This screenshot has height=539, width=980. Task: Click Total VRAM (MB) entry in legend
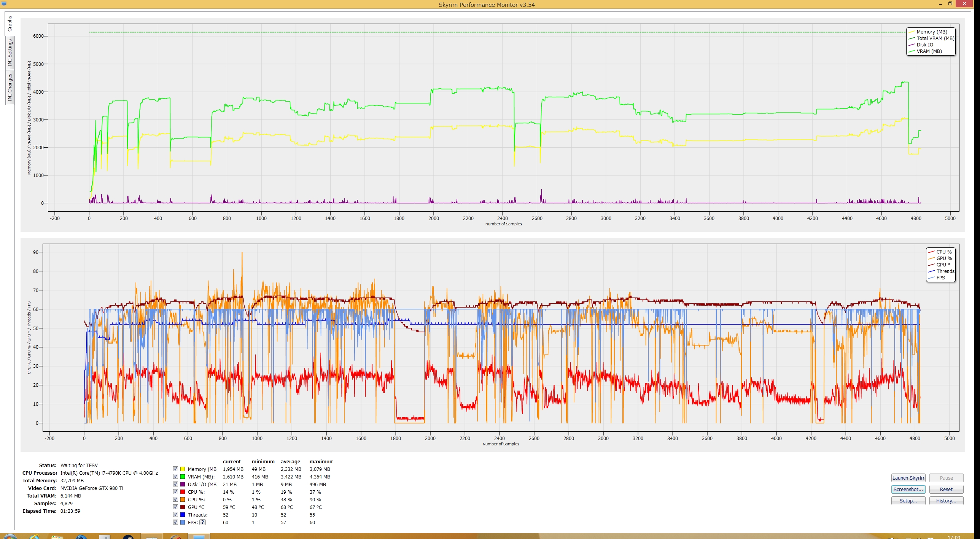pos(931,38)
